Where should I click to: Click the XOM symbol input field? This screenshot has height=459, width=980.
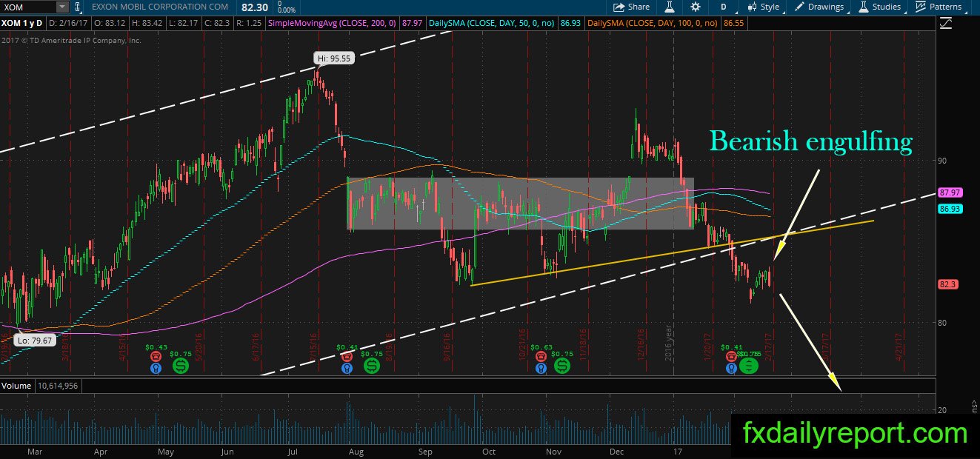(29, 7)
